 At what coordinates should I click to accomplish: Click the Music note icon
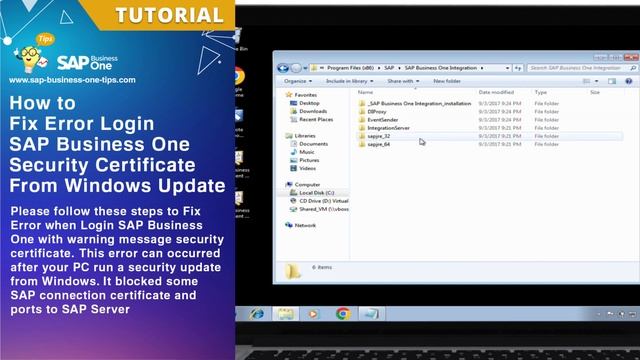293,152
